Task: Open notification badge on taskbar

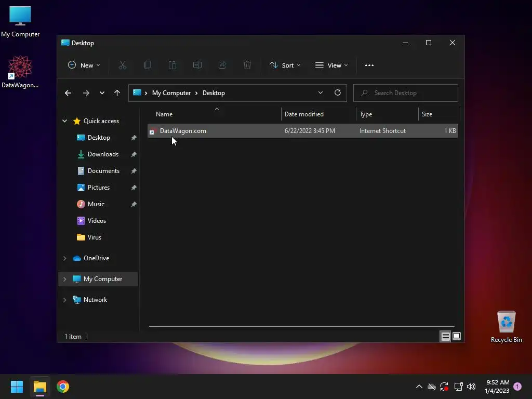Action: point(517,387)
